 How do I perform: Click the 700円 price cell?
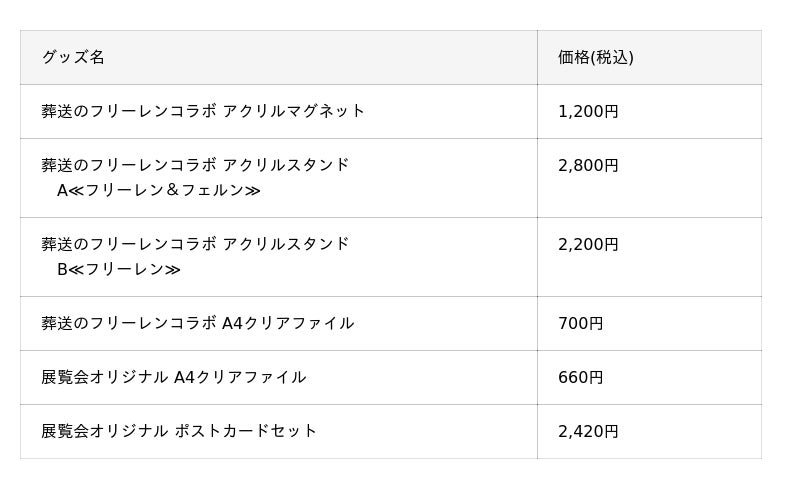click(649, 324)
